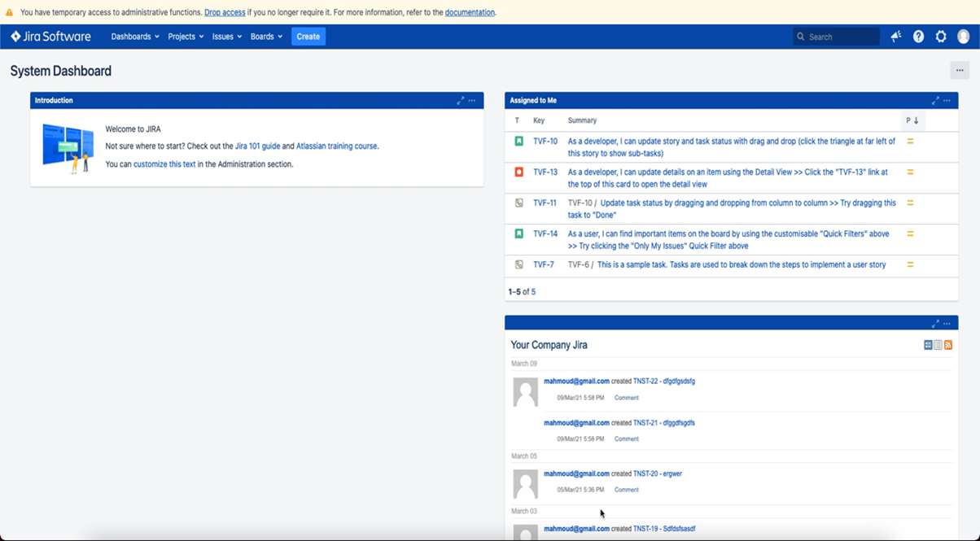980x541 pixels.
Task: Toggle sort direction on the P column
Action: pos(913,120)
